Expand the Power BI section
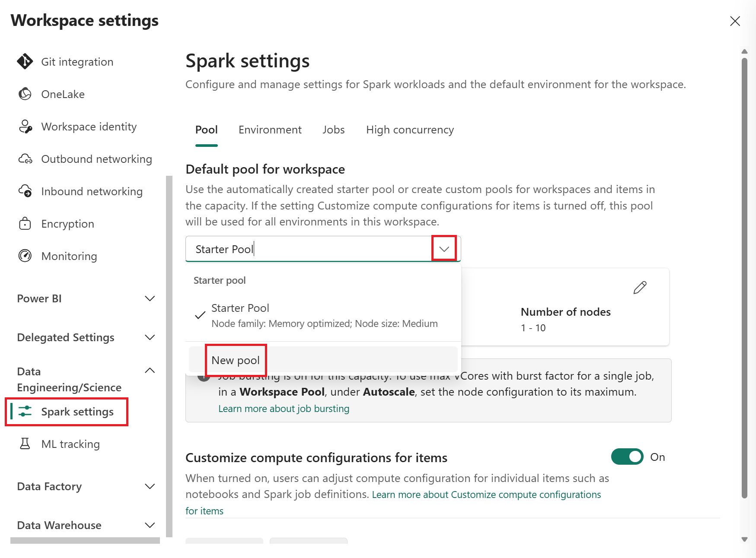 pyautogui.click(x=150, y=298)
